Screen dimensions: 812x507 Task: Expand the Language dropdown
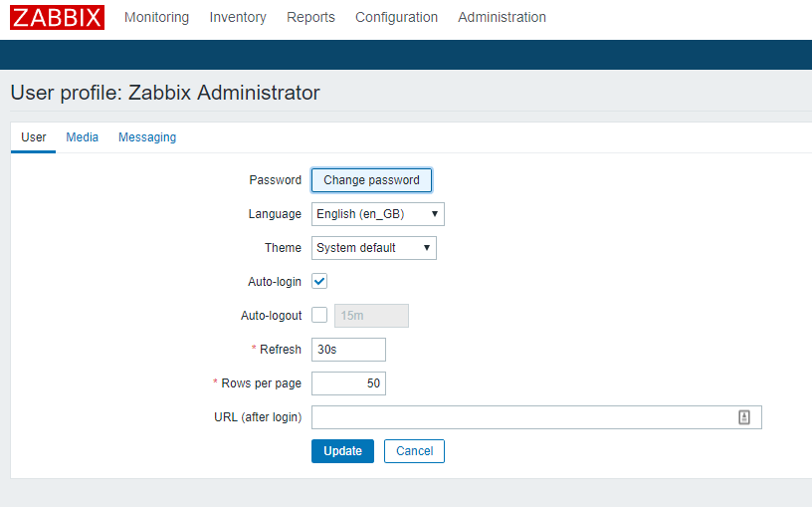378,214
